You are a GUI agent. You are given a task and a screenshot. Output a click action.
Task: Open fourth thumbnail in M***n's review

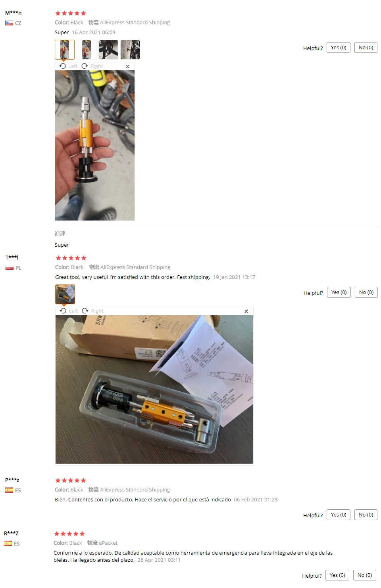click(130, 50)
